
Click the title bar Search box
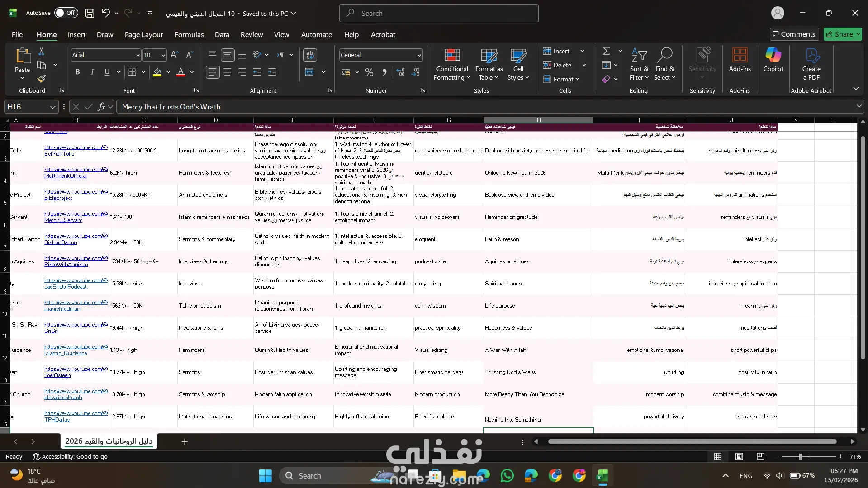tap(439, 13)
